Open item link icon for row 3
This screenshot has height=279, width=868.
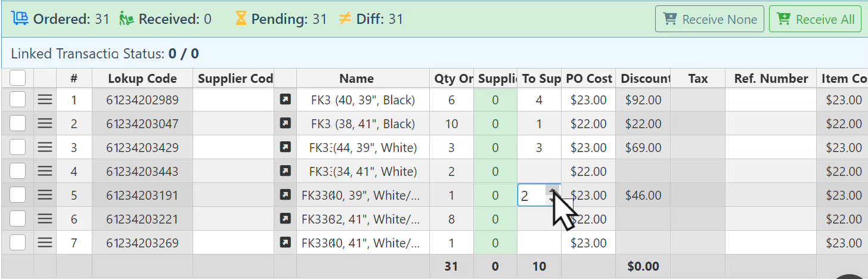(x=286, y=147)
